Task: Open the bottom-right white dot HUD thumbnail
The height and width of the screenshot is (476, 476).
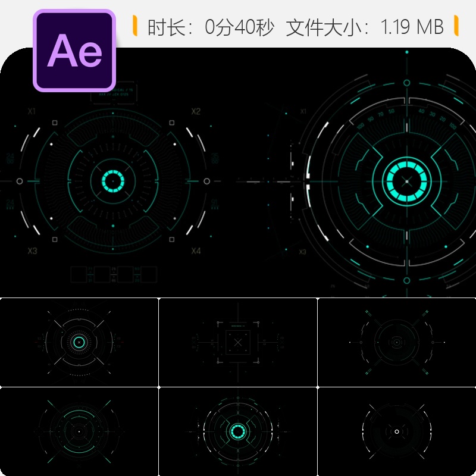Action: click(x=397, y=431)
